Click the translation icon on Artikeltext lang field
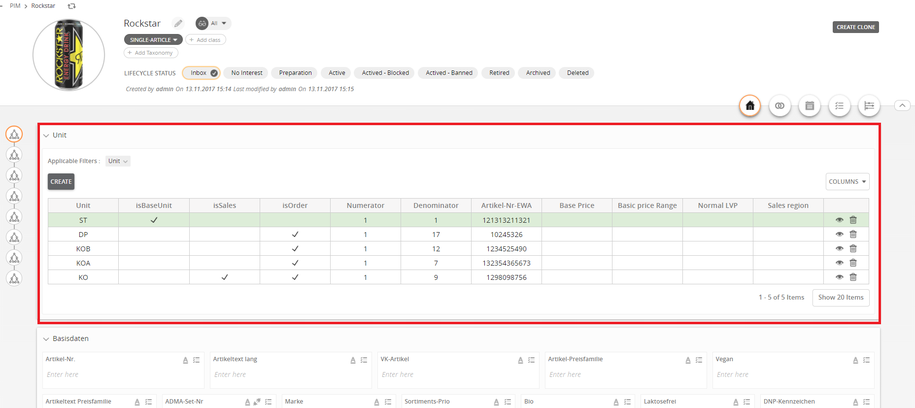The width and height of the screenshot is (915, 408). (353, 360)
